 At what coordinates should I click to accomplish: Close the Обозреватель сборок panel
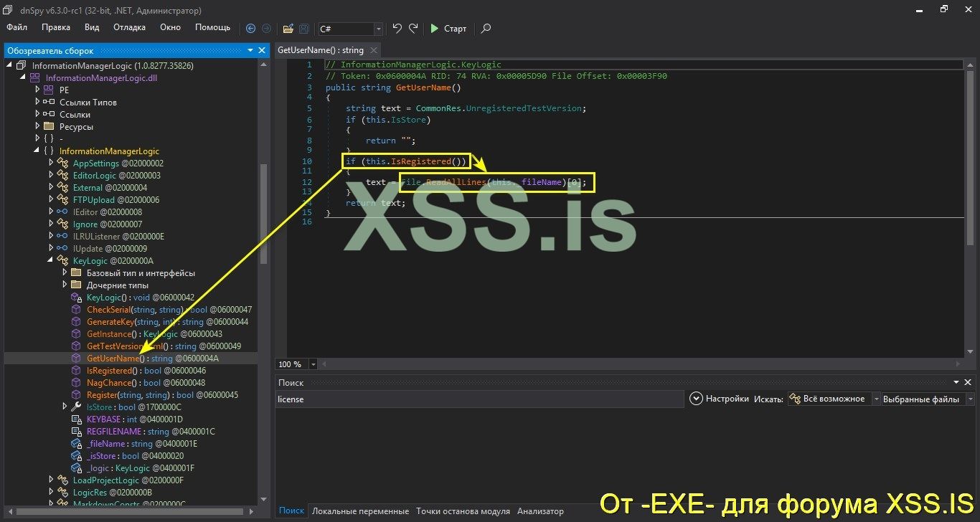coord(262,50)
